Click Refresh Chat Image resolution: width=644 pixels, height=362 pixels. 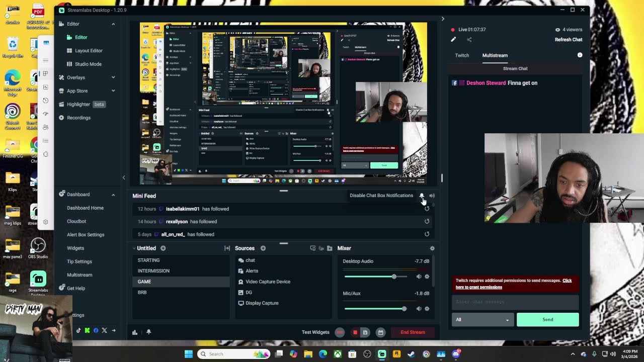pos(569,40)
